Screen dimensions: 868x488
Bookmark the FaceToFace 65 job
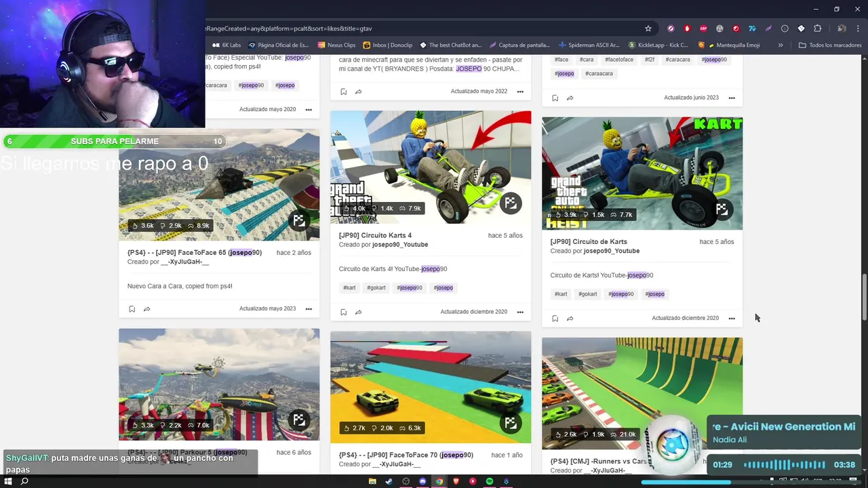click(x=132, y=308)
